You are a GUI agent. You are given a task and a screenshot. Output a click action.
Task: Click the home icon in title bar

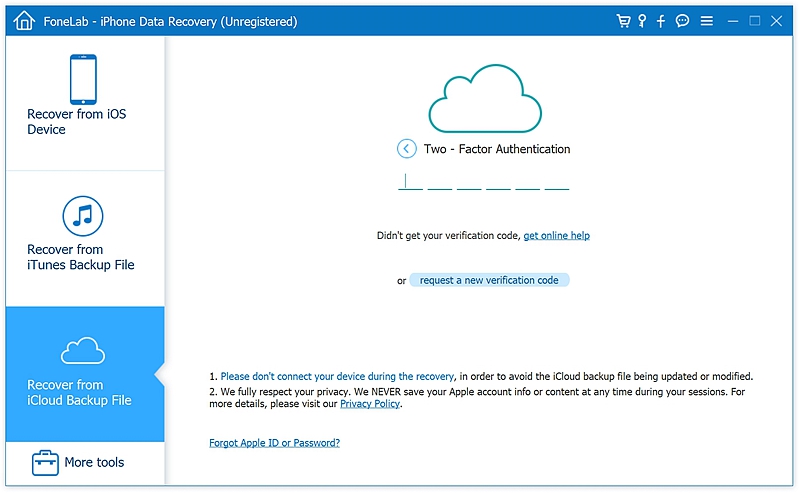(x=24, y=21)
